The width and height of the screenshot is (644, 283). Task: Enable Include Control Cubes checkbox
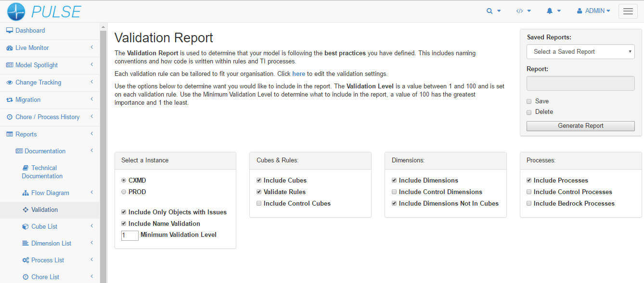pos(259,204)
